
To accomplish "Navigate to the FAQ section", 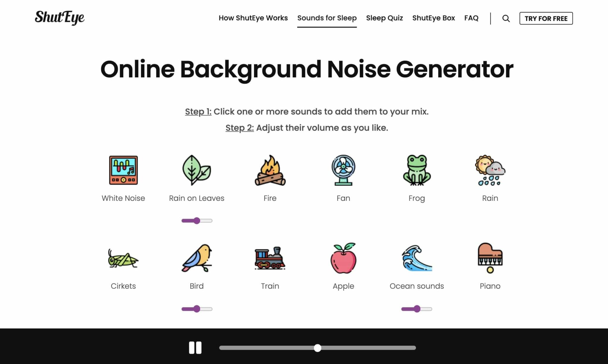I will click(471, 18).
